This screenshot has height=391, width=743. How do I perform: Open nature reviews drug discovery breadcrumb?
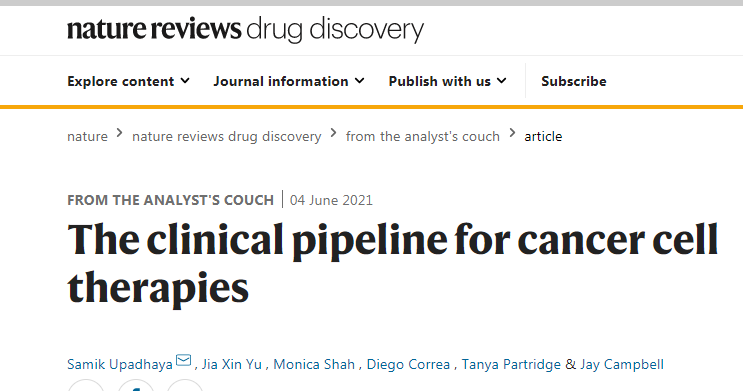coord(227,136)
